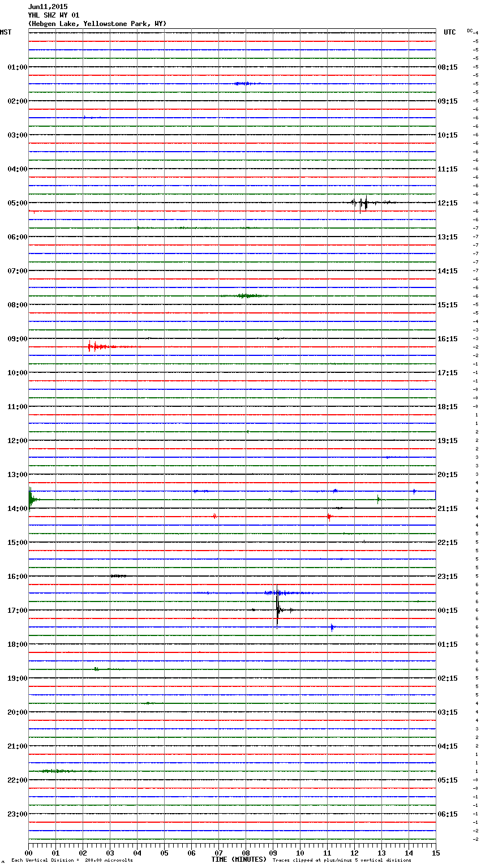Select the 12:00 MST time label
Image resolution: width=481 pixels, height=868 pixels.
[x=18, y=441]
